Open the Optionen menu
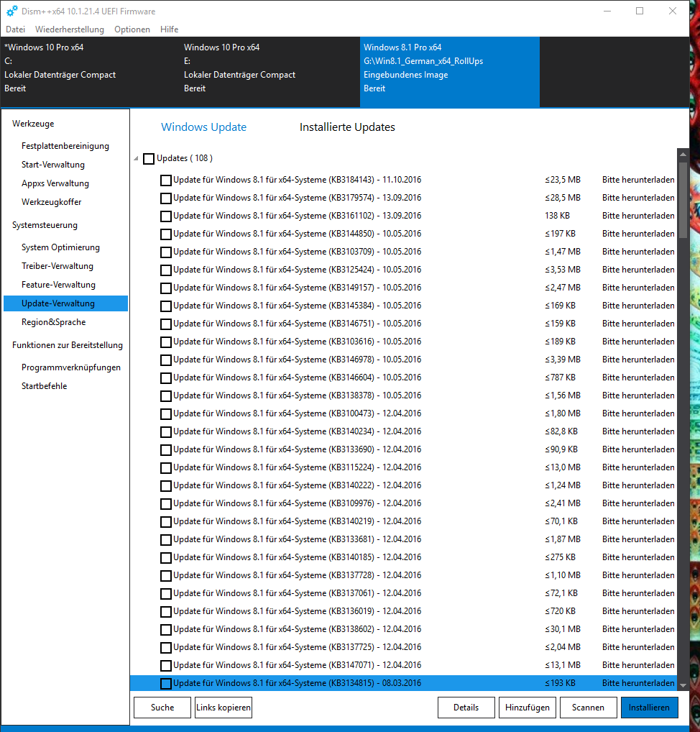 tap(132, 29)
